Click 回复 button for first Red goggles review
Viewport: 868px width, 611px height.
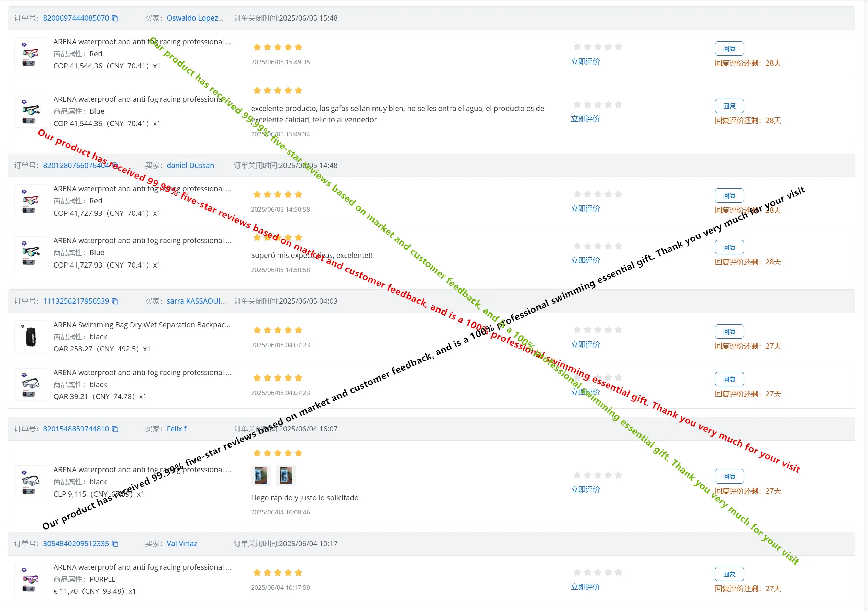(x=729, y=48)
